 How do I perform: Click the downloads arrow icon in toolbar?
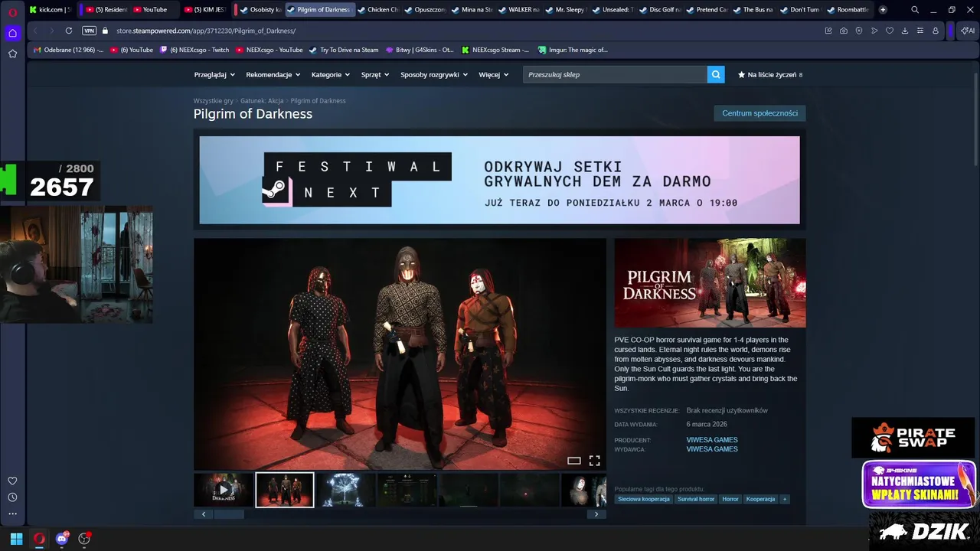(x=905, y=31)
